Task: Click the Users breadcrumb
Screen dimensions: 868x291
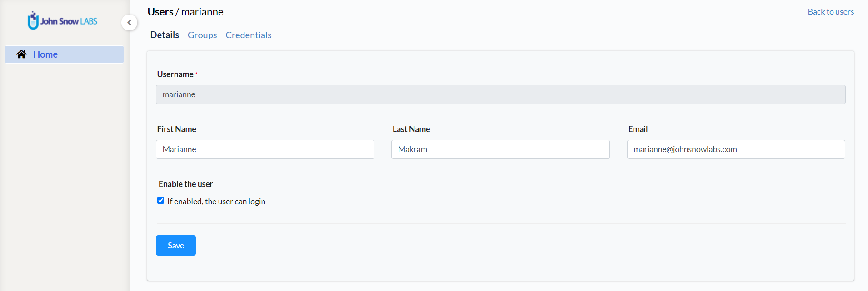Action: 160,12
